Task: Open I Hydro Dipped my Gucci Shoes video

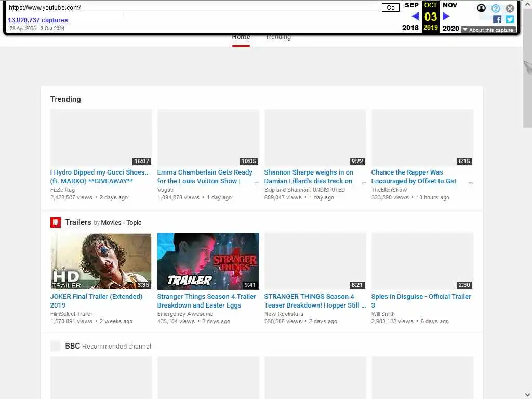Action: click(x=99, y=177)
